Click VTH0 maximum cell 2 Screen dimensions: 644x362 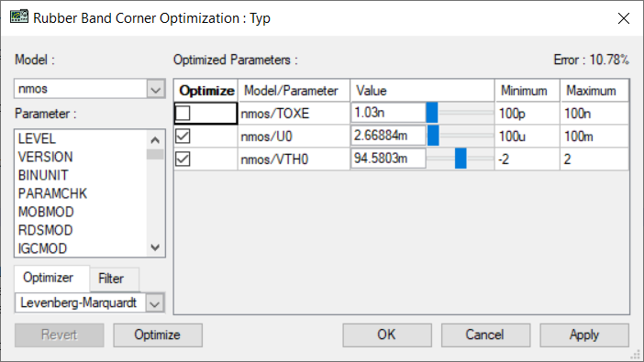tap(594, 159)
